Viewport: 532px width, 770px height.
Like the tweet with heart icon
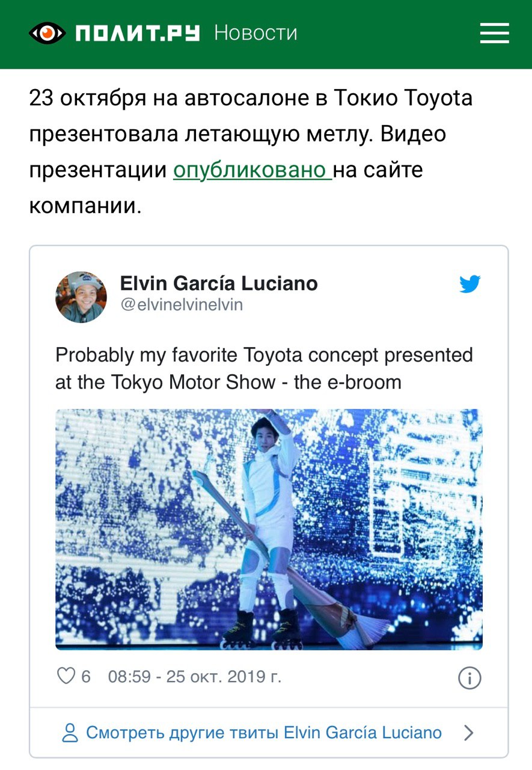[66, 677]
